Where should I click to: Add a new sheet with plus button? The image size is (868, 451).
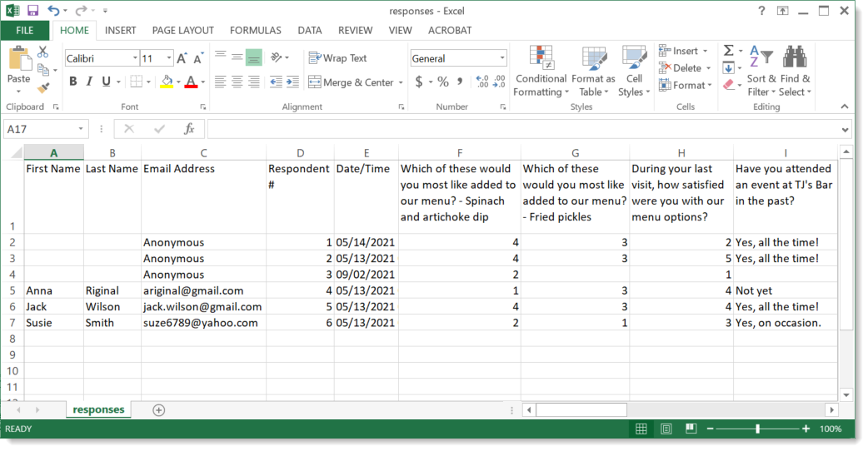159,410
